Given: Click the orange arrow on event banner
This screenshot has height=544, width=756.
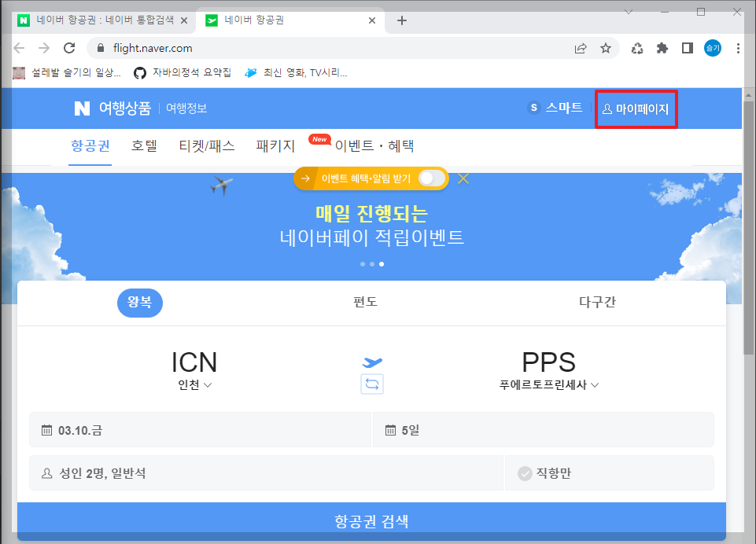Looking at the screenshot, I should tap(305, 178).
